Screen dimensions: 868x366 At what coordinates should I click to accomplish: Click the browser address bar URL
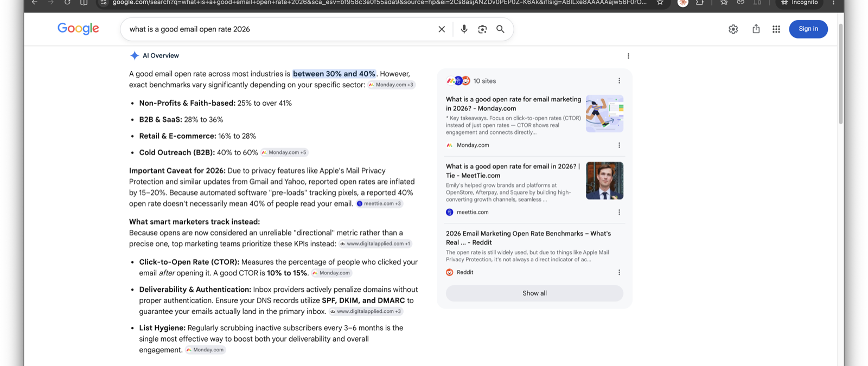(x=379, y=3)
